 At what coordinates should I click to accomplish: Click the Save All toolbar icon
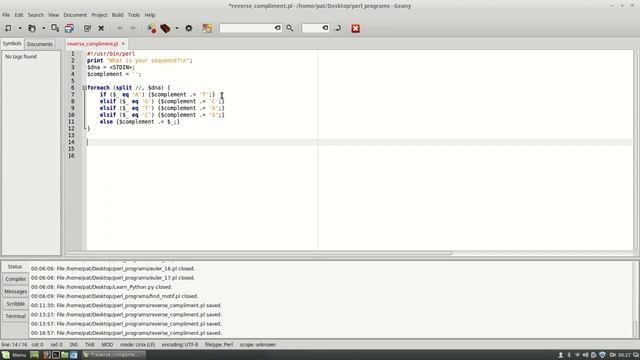(69, 28)
